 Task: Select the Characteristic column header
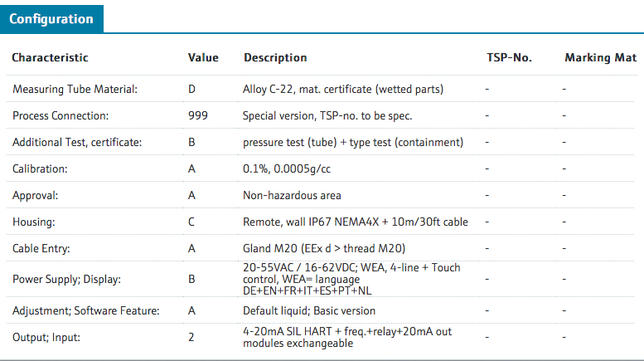pyautogui.click(x=50, y=57)
